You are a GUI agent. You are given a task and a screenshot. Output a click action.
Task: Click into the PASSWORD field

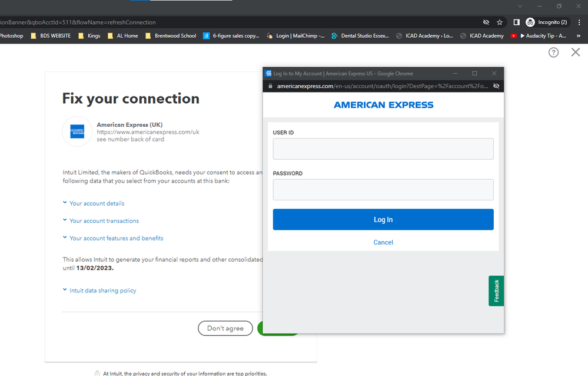click(383, 190)
